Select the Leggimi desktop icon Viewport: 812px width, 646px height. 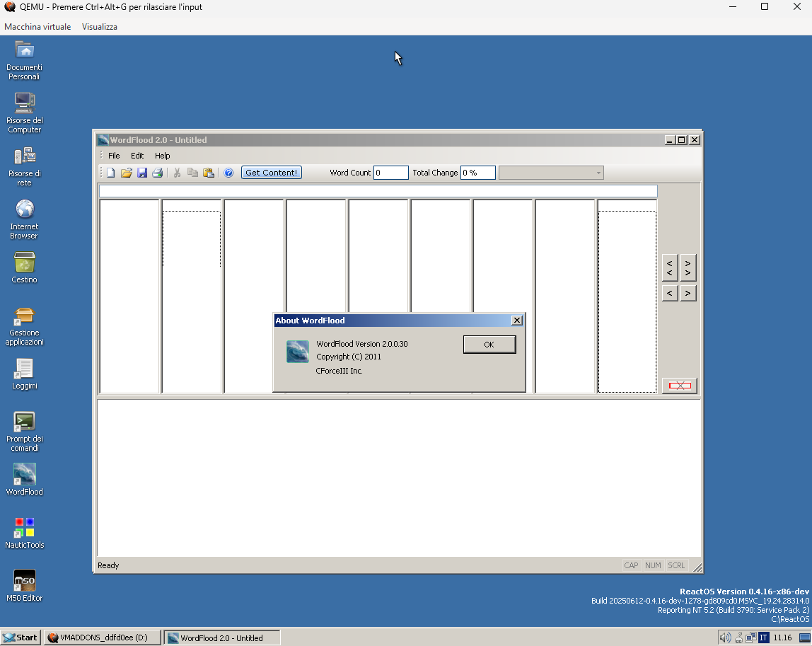[24, 374]
